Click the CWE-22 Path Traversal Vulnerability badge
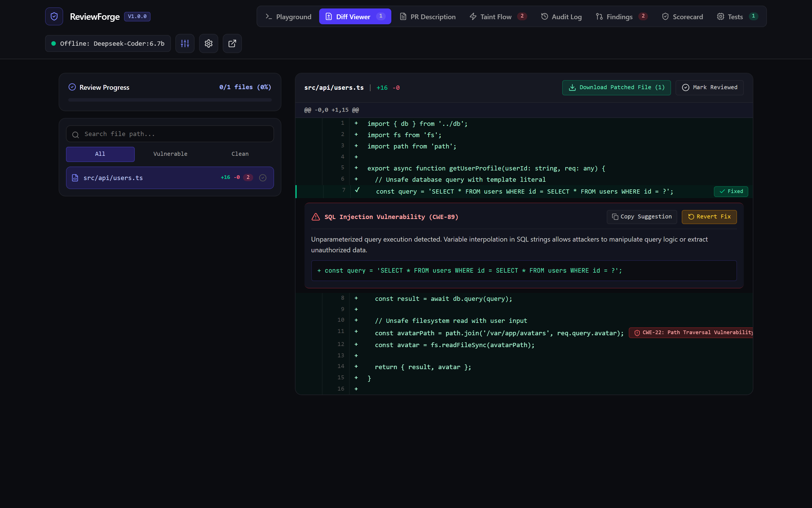The width and height of the screenshot is (812, 508). click(x=691, y=333)
